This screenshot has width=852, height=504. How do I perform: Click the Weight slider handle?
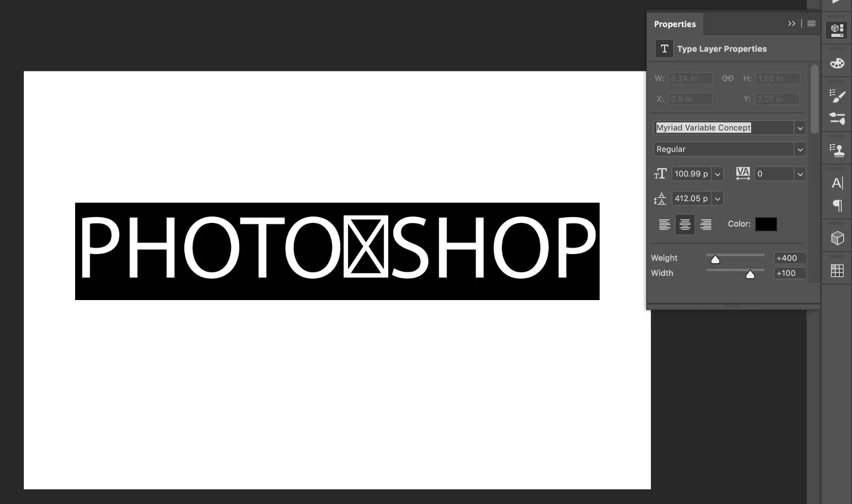tap(715, 259)
